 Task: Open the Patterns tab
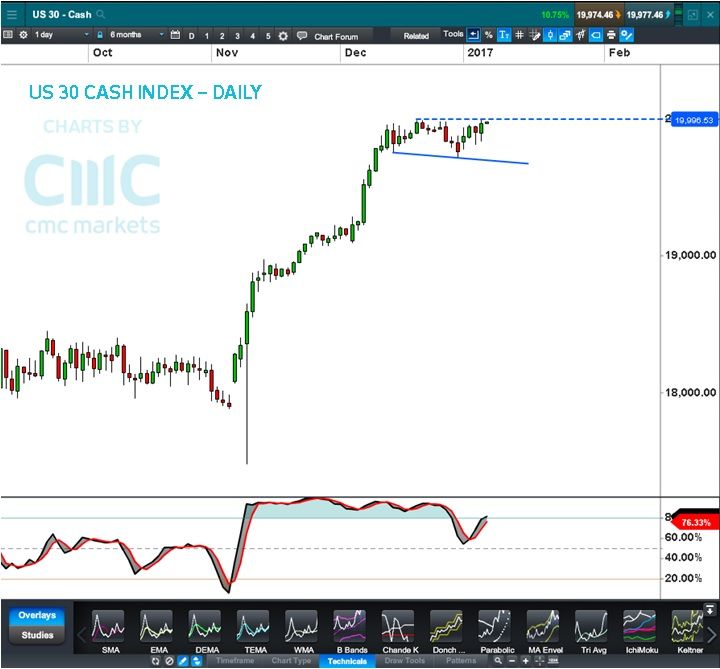pos(461,660)
